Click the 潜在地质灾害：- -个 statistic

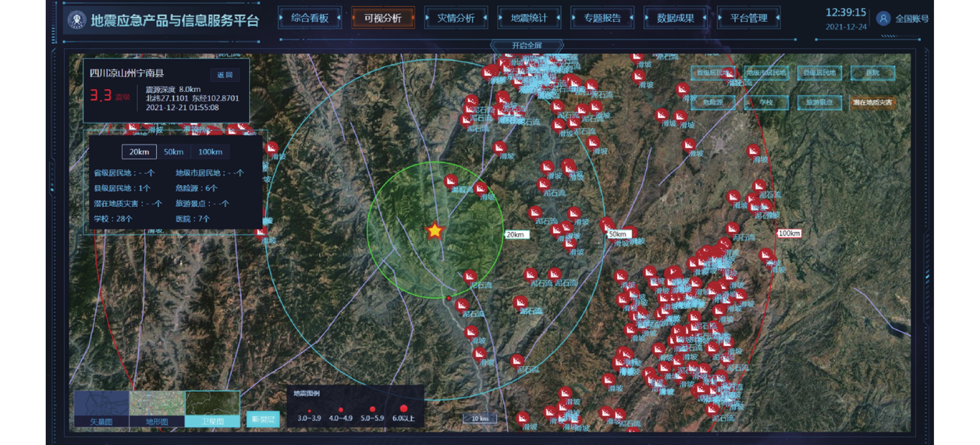[x=128, y=203]
